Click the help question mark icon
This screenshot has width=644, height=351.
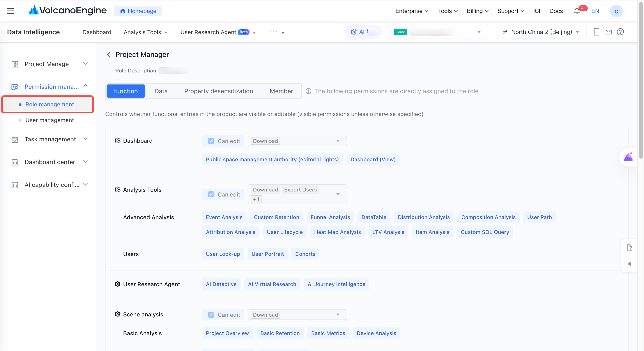tap(620, 32)
